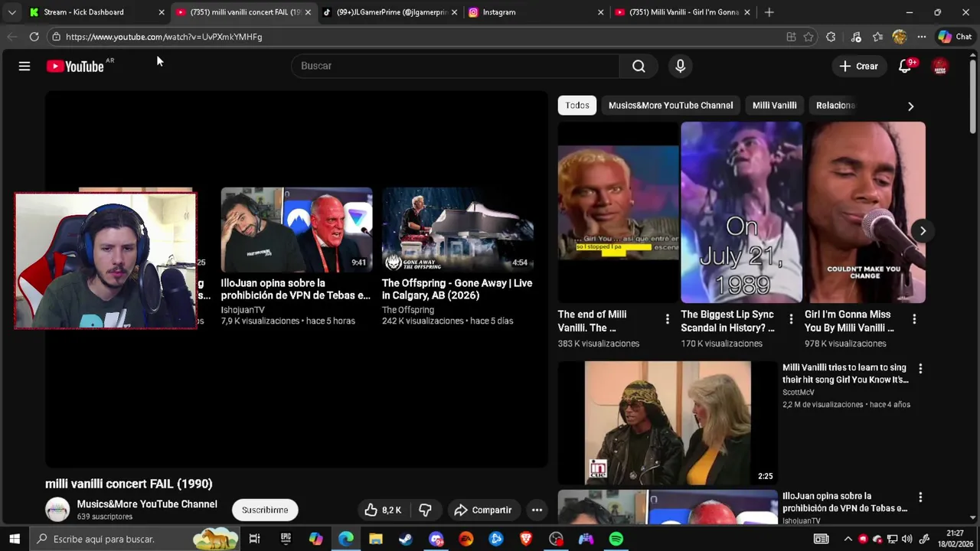Open File Explorer from the taskbar
The height and width of the screenshot is (551, 980).
click(376, 539)
